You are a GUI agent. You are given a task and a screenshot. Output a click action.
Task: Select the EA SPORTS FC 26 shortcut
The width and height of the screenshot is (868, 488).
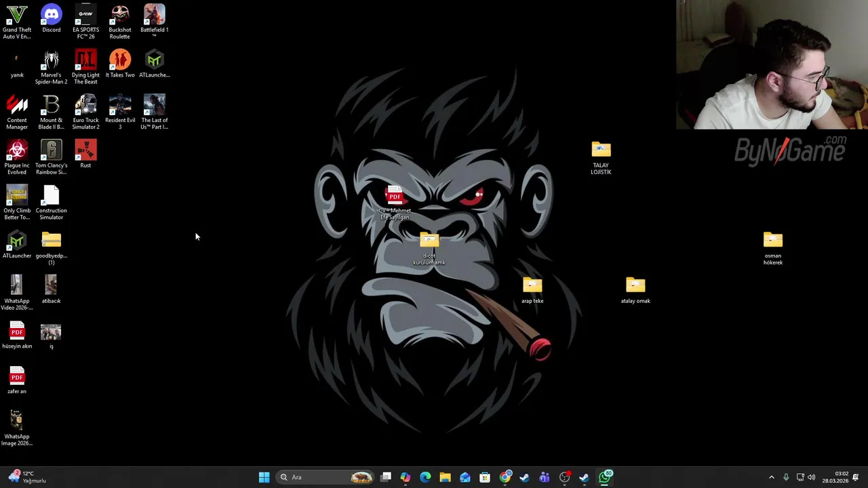[x=85, y=22]
